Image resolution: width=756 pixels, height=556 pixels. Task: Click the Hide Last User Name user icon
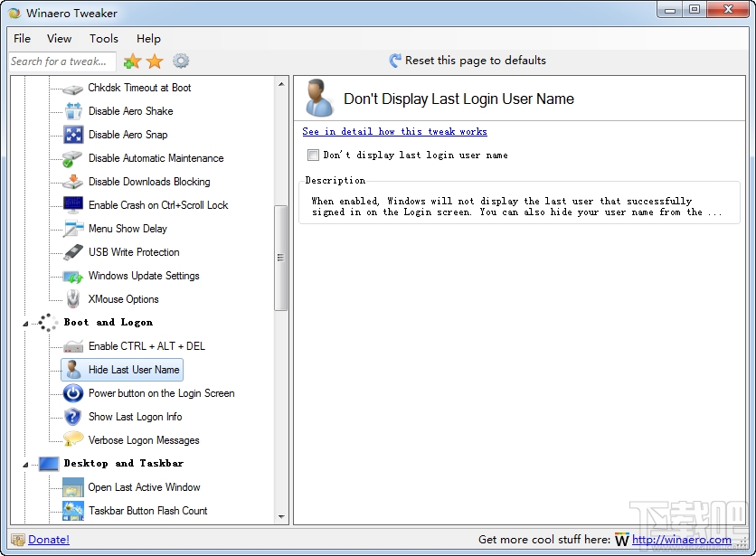73,370
